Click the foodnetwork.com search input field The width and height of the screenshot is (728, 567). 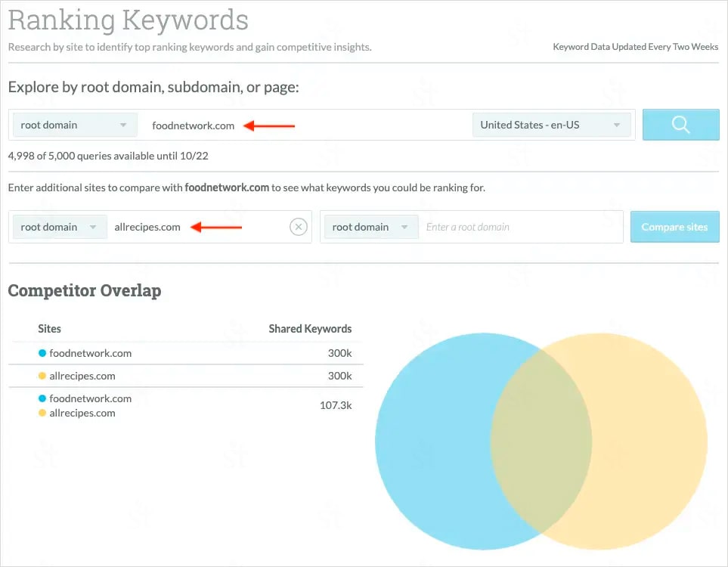[x=304, y=125]
